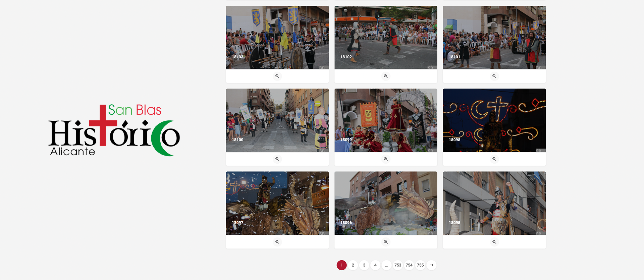This screenshot has width=644, height=280.
Task: Click the magnifier icon under photo 18103
Action: click(277, 76)
